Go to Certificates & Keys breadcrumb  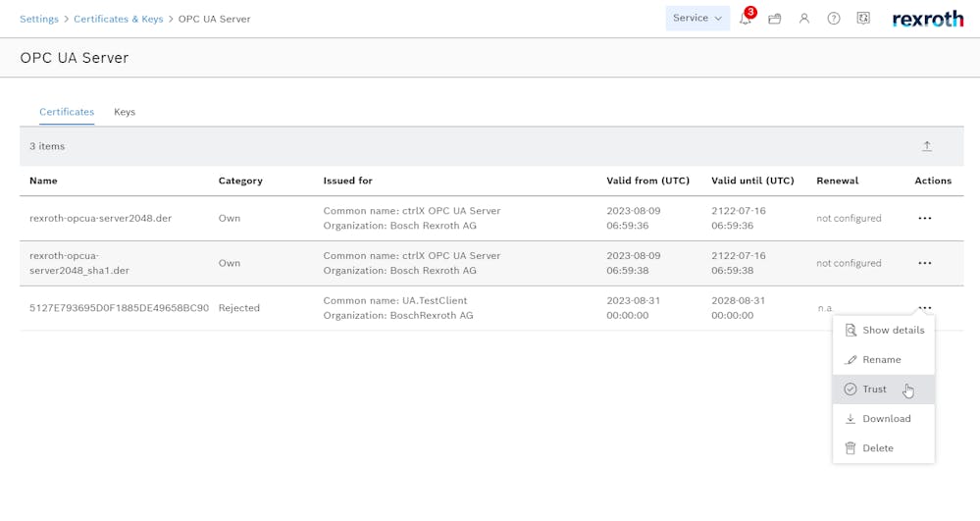(x=118, y=19)
